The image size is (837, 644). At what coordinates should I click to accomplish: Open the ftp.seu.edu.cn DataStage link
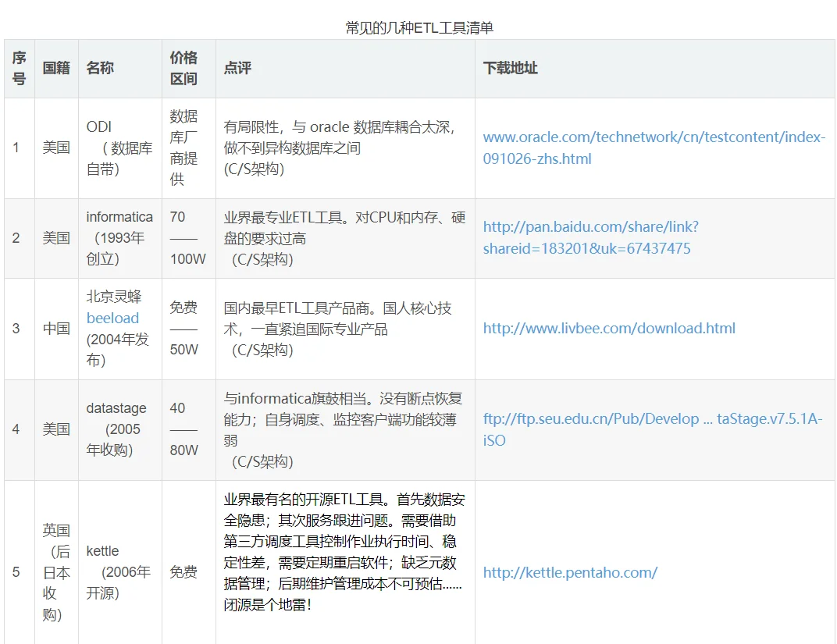(x=652, y=429)
